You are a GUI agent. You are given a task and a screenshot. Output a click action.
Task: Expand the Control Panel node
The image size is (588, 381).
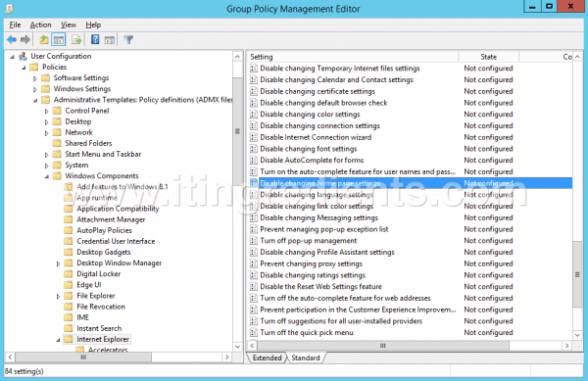coord(47,111)
